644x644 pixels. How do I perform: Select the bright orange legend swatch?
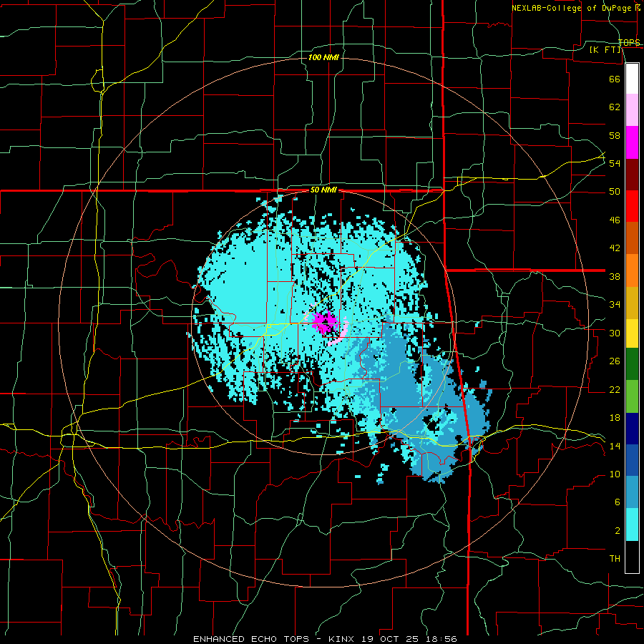point(632,270)
